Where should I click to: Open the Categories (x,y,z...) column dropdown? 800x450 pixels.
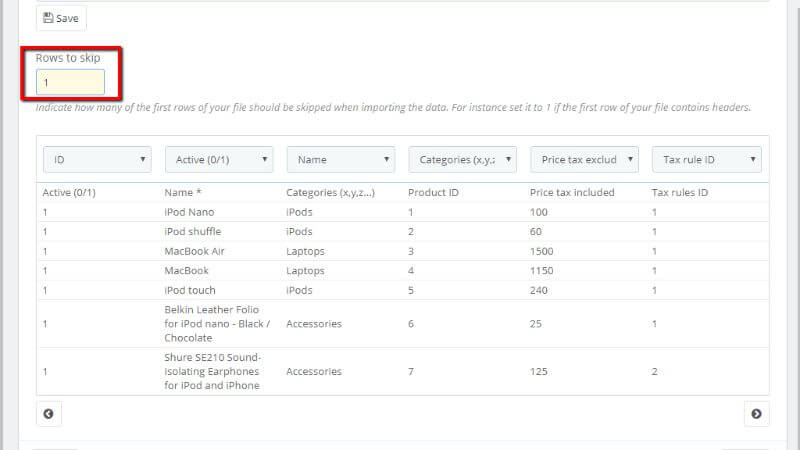click(463, 160)
